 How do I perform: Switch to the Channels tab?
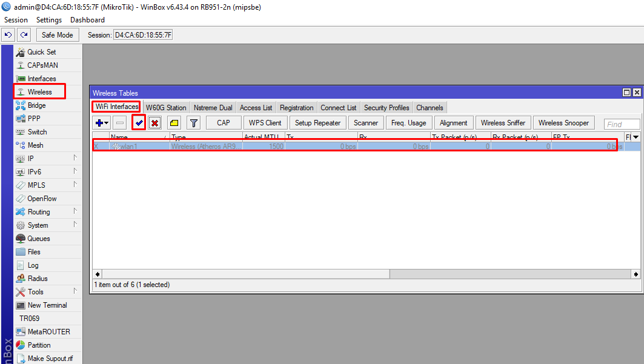tap(430, 108)
